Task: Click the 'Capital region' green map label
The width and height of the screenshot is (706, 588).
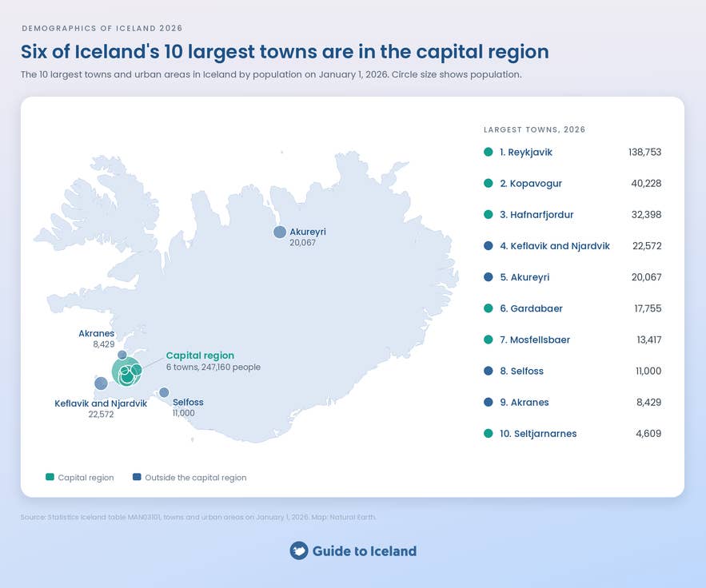Action: pyautogui.click(x=200, y=356)
